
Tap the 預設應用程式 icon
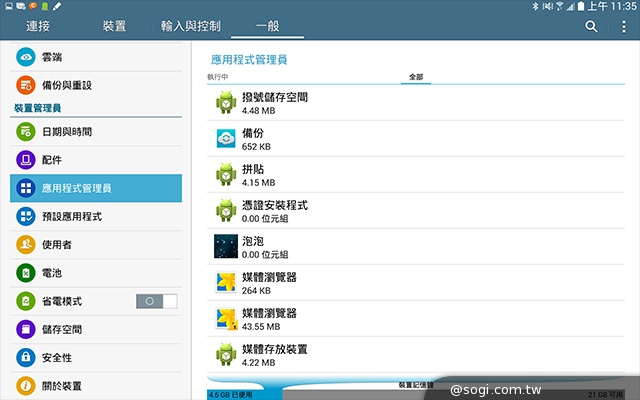coord(26,216)
